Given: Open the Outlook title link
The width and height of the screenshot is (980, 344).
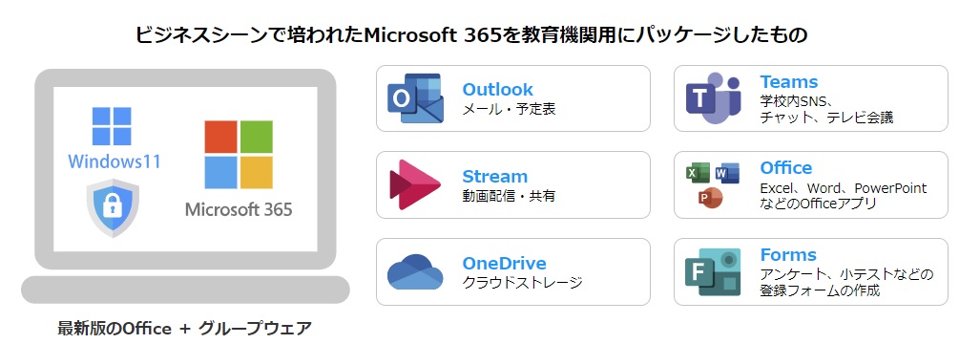Looking at the screenshot, I should pos(497,90).
